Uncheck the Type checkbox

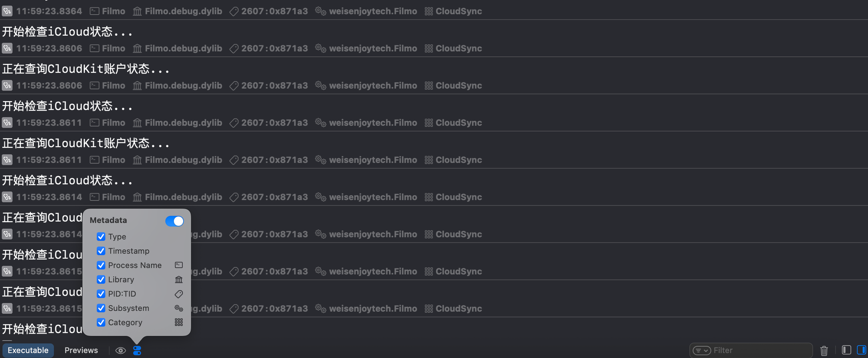101,237
